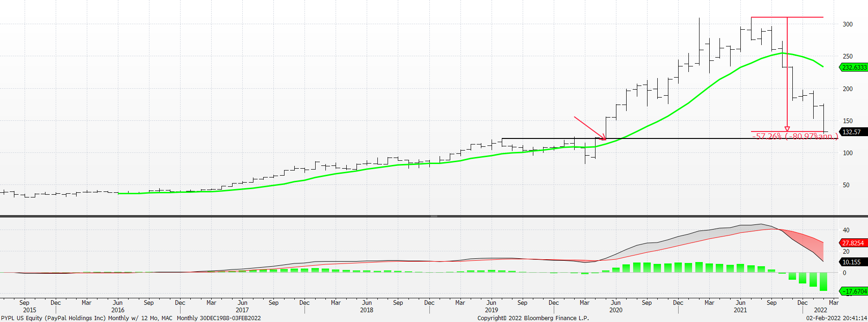
Task: Click the 0 label on the MACD axis
Action: coord(844,273)
